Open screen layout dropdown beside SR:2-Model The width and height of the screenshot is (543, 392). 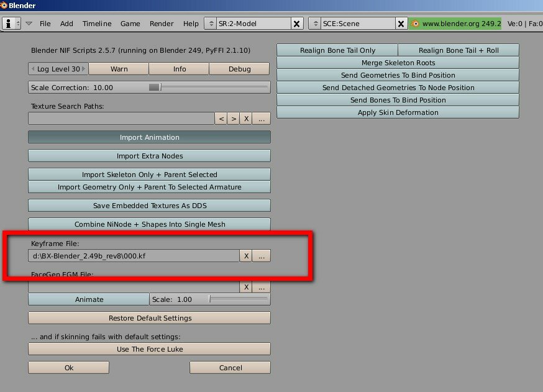211,24
